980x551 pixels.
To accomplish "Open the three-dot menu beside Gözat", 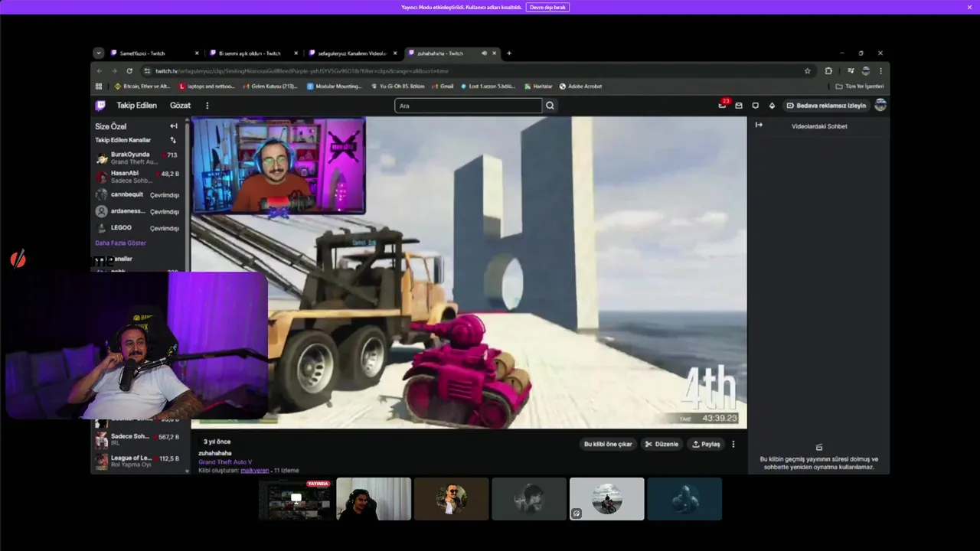I will pos(207,106).
